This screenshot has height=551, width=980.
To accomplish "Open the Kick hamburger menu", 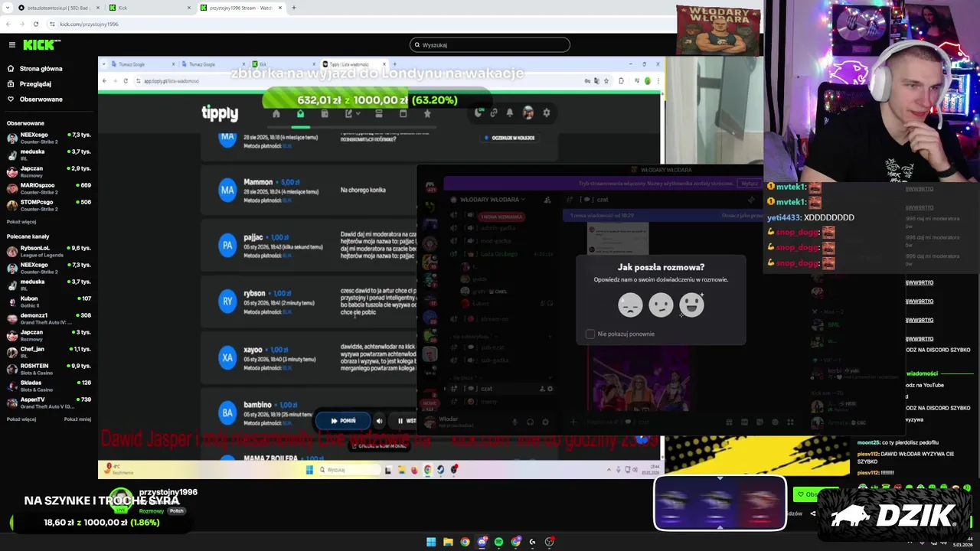I will [x=11, y=45].
